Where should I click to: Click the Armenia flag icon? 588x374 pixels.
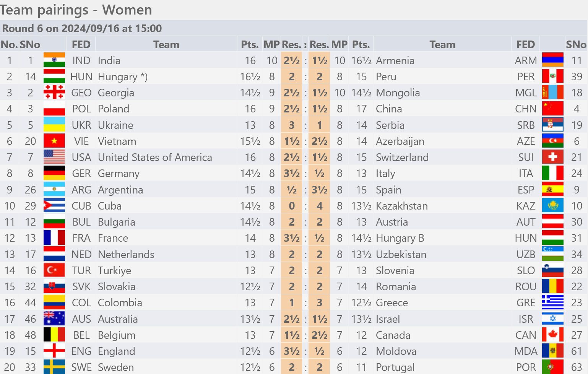(x=552, y=60)
